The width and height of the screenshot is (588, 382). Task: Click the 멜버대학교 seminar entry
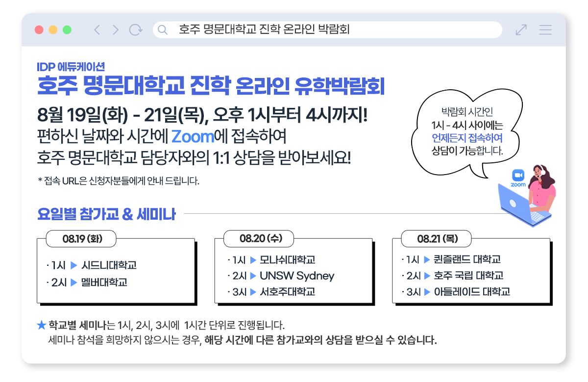tap(87, 282)
